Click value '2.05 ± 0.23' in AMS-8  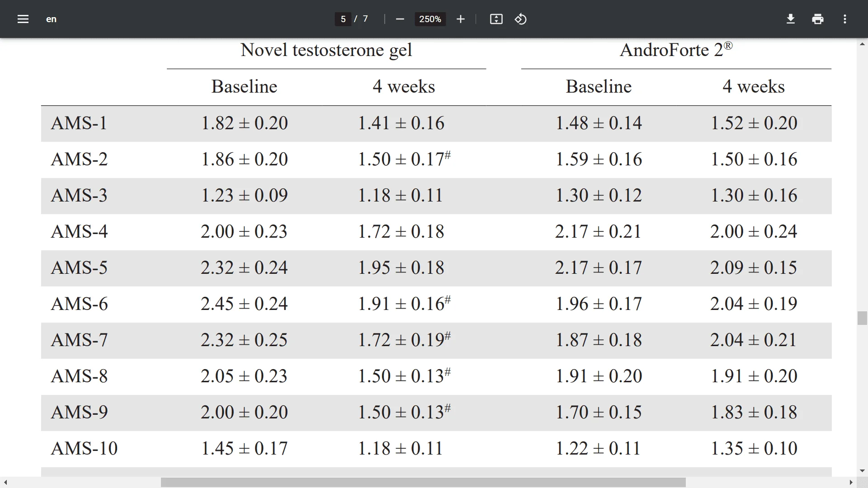244,376
